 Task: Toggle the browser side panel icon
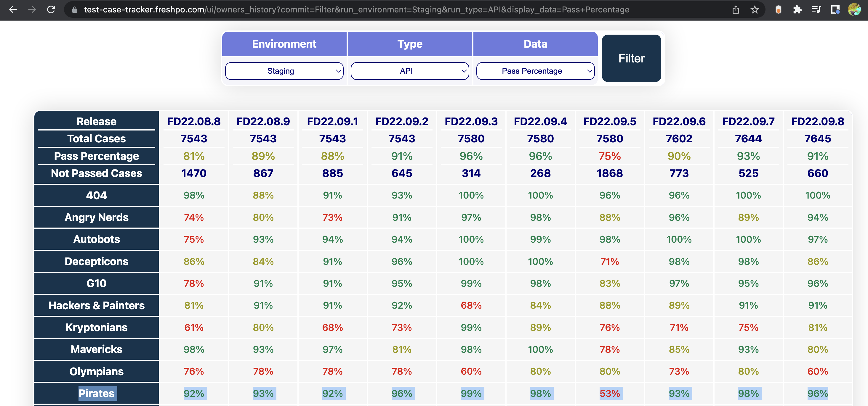click(x=835, y=9)
